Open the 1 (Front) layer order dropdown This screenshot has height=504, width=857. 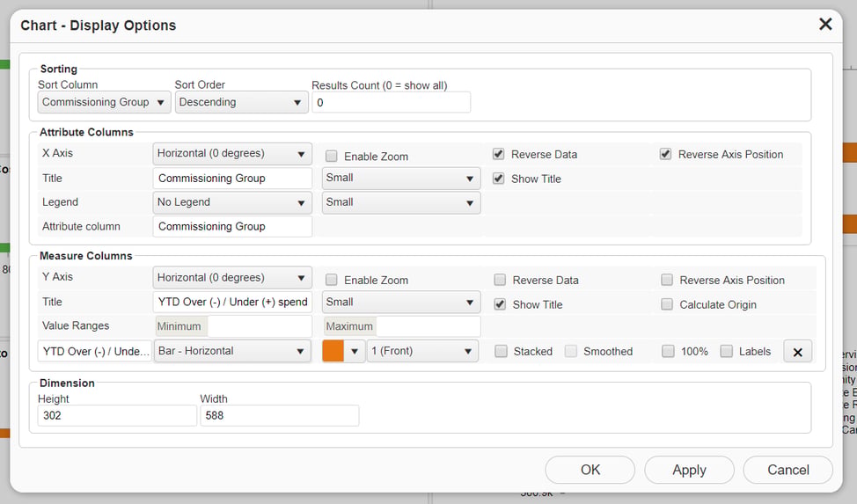tap(423, 351)
